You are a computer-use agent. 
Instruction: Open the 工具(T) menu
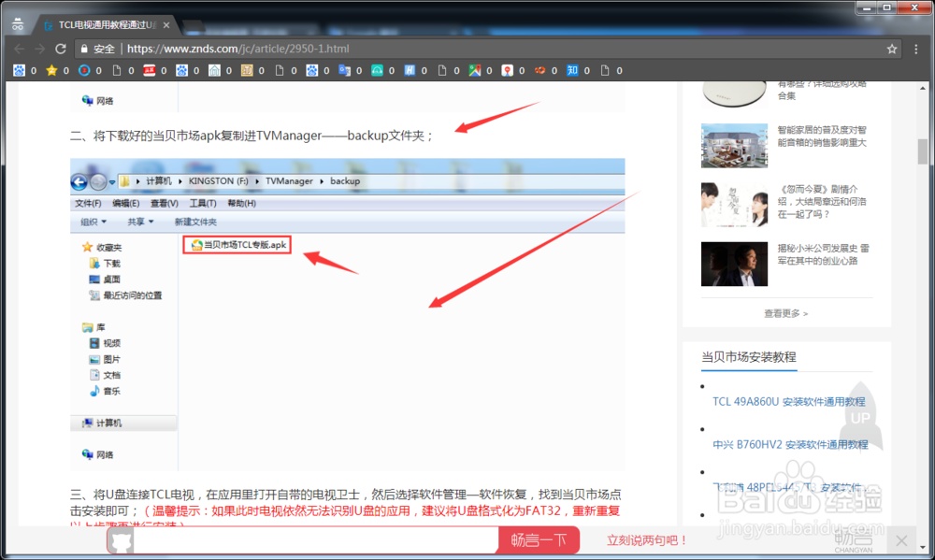[203, 204]
